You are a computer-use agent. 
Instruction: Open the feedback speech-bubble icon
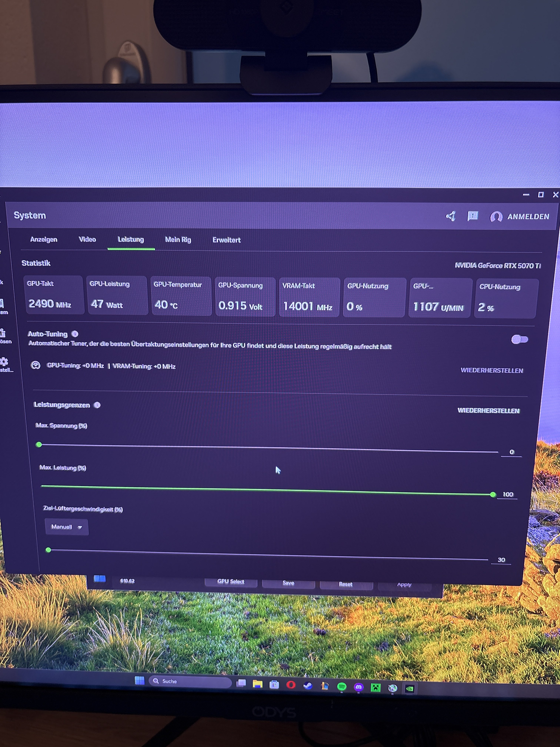473,216
